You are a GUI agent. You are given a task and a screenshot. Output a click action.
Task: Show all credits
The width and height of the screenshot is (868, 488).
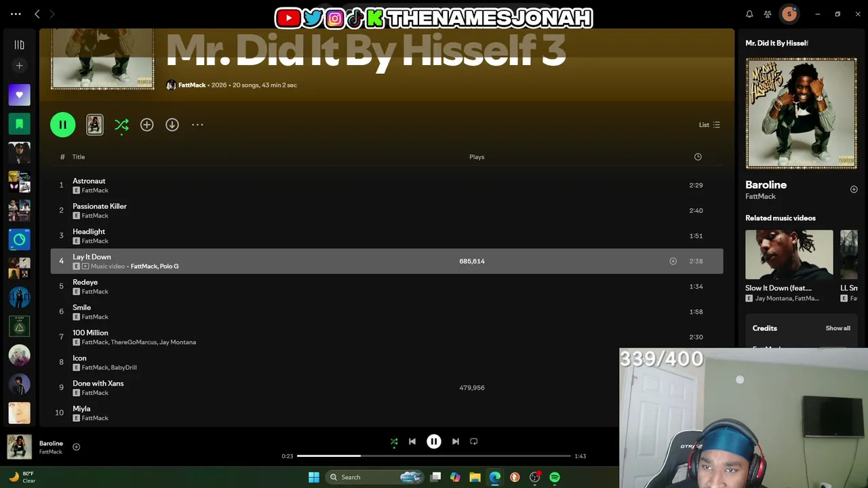click(837, 328)
